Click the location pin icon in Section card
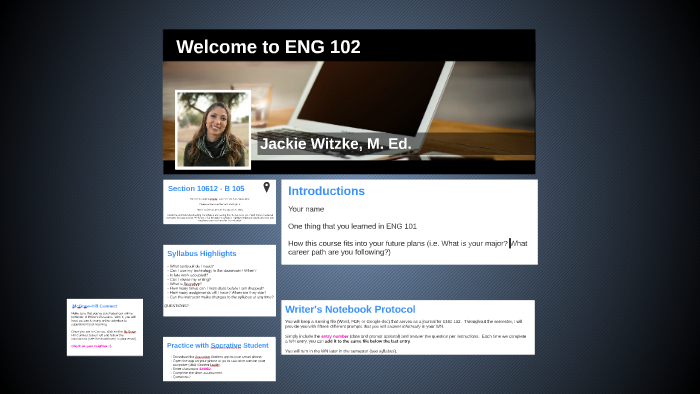700x394 pixels. click(x=267, y=187)
